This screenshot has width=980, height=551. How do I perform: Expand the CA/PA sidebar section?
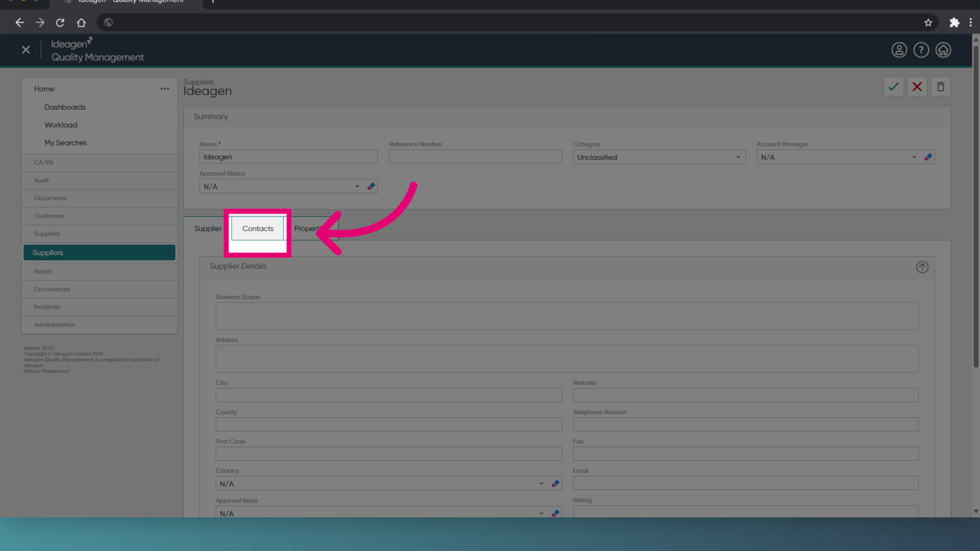click(x=100, y=163)
